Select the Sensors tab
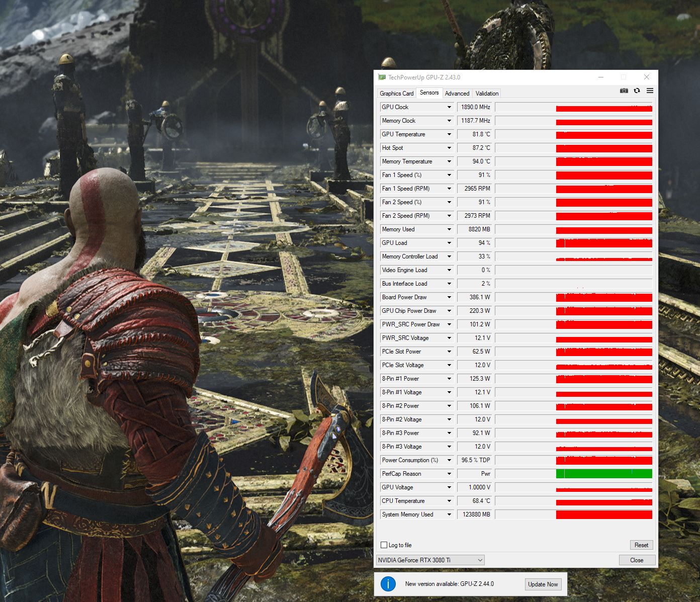The width and height of the screenshot is (700, 602). click(429, 93)
